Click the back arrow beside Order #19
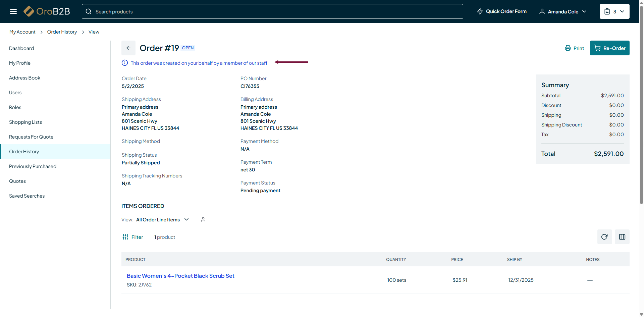This screenshot has height=317, width=644. coord(128,48)
